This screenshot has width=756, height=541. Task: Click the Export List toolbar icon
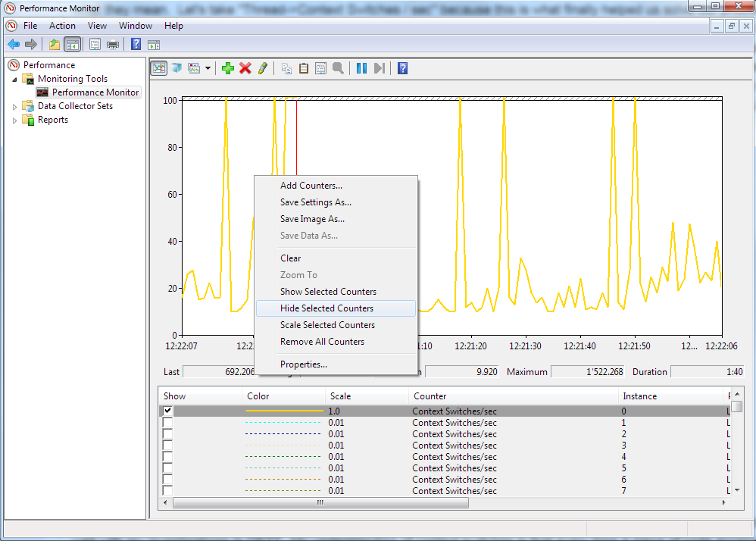95,45
